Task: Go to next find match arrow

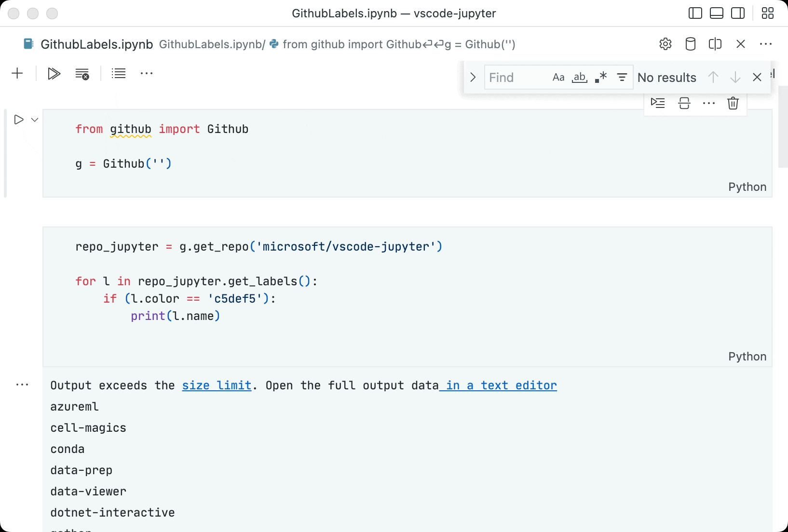Action: click(735, 78)
